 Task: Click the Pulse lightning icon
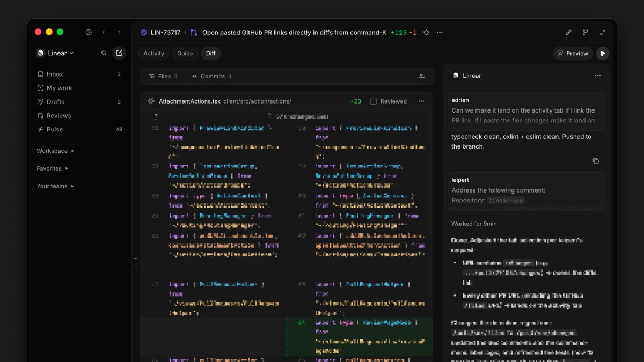(40, 129)
